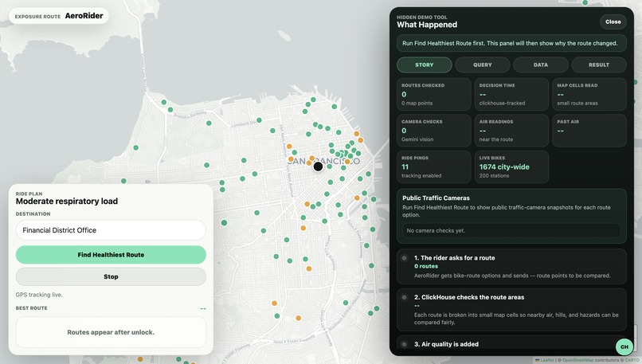Click the step 3 Air quality status dot
Viewport: 642px width, 364px height.
(x=404, y=344)
